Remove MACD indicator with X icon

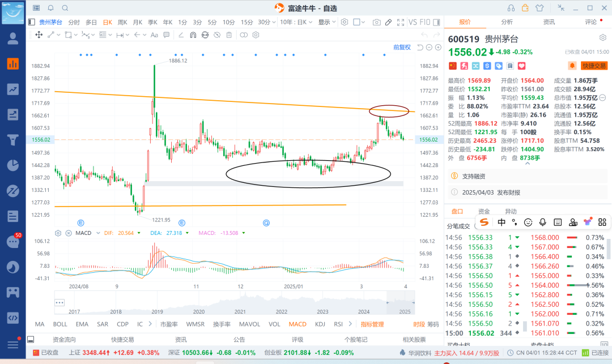point(69,233)
